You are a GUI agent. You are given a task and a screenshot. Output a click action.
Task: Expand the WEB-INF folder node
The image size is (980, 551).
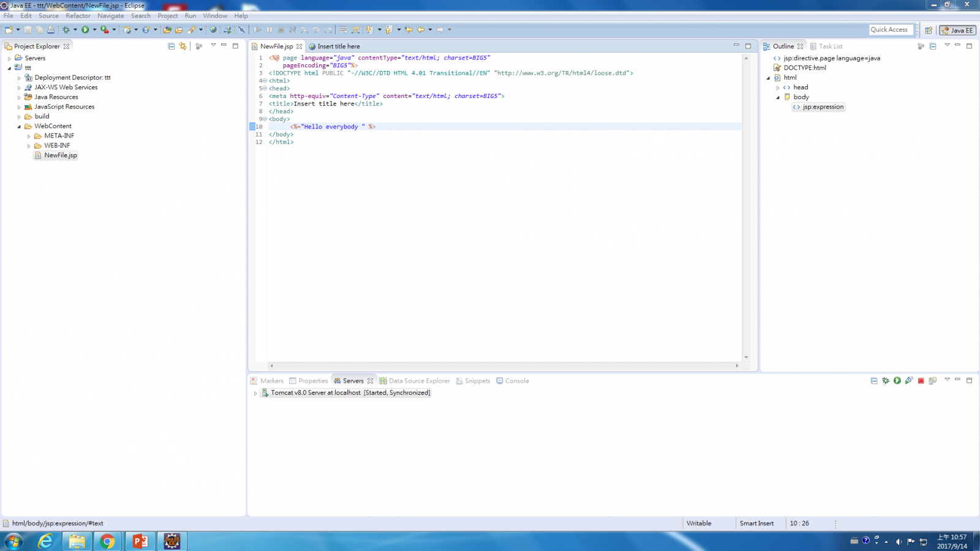[x=29, y=146]
